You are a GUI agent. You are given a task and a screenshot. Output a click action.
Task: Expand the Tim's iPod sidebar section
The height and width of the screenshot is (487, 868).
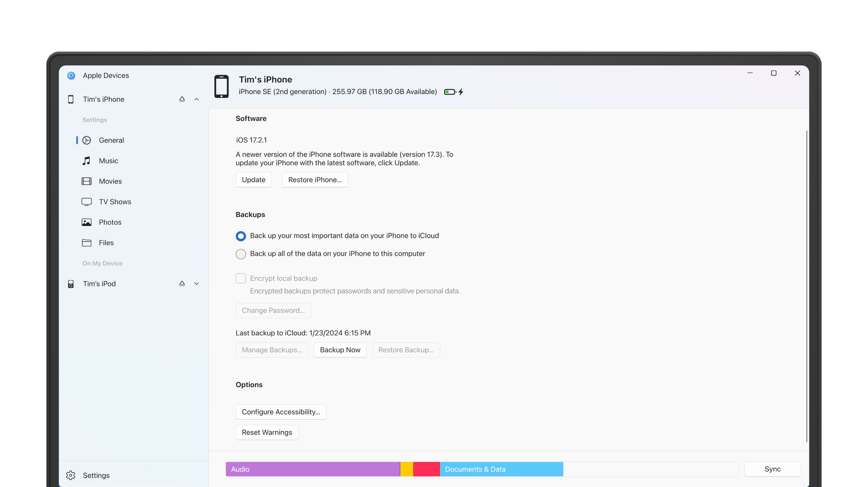click(197, 283)
